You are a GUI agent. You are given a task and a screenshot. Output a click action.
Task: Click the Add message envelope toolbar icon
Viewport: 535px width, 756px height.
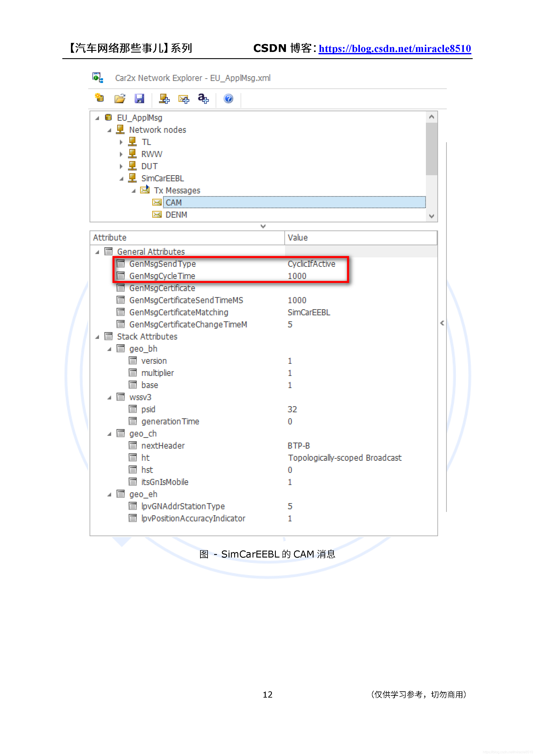tap(184, 99)
